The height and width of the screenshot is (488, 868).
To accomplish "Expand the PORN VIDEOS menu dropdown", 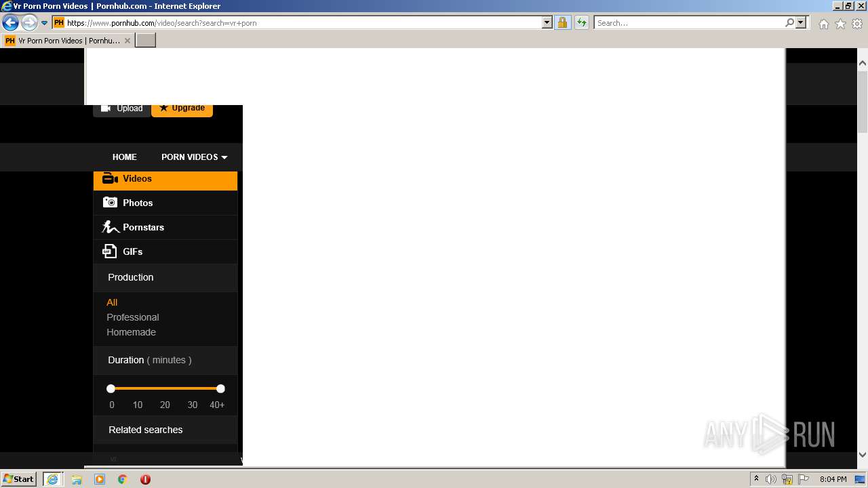I will click(x=195, y=157).
